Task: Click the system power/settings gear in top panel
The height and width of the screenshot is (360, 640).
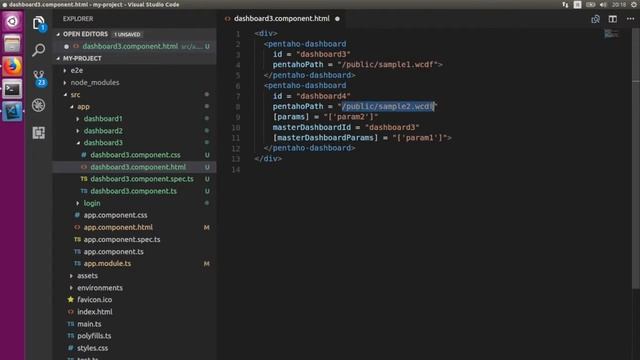Action: pyautogui.click(x=634, y=4)
